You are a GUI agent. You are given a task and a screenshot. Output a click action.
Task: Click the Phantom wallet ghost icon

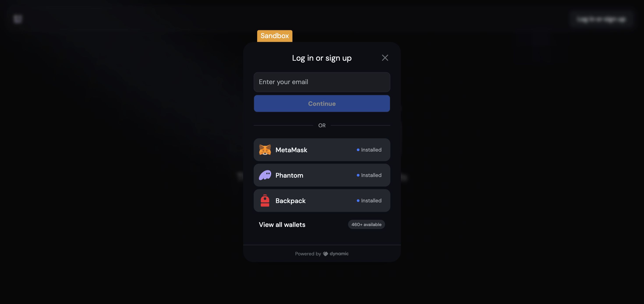[265, 175]
